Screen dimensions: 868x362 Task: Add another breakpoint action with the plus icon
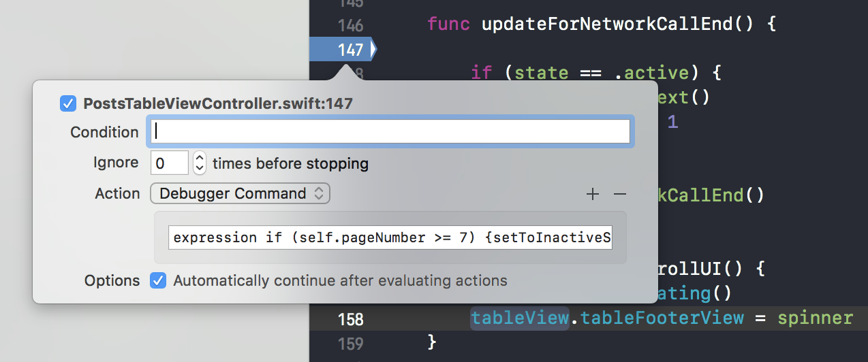point(593,194)
